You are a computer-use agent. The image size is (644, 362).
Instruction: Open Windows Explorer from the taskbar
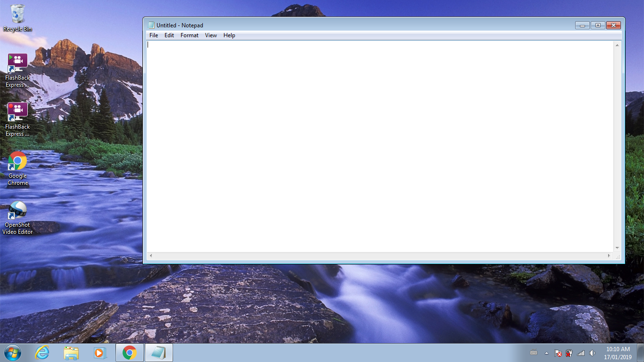[71, 352]
